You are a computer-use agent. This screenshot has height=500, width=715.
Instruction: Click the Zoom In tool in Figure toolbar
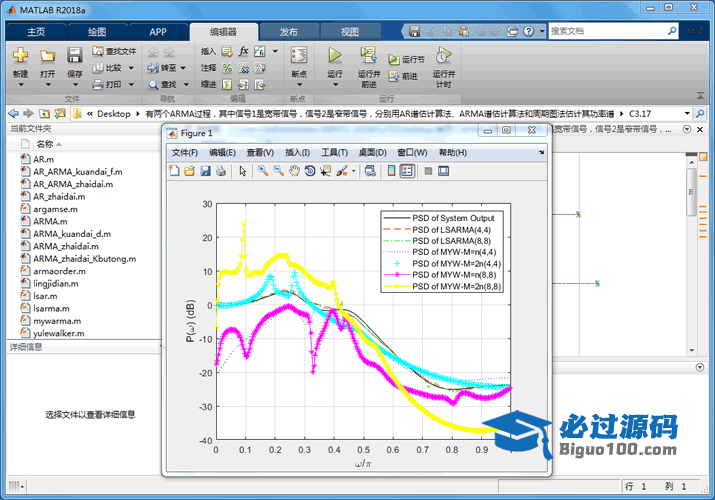coord(263,171)
